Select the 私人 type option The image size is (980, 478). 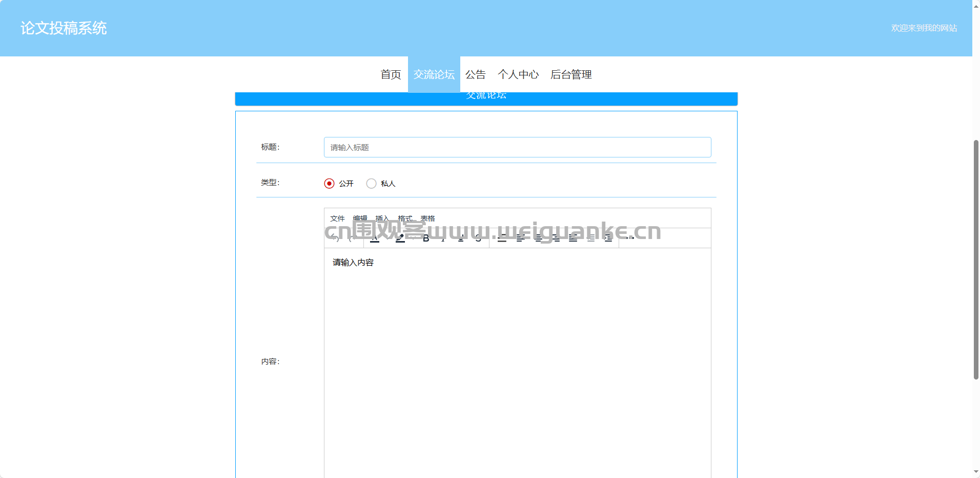(372, 183)
